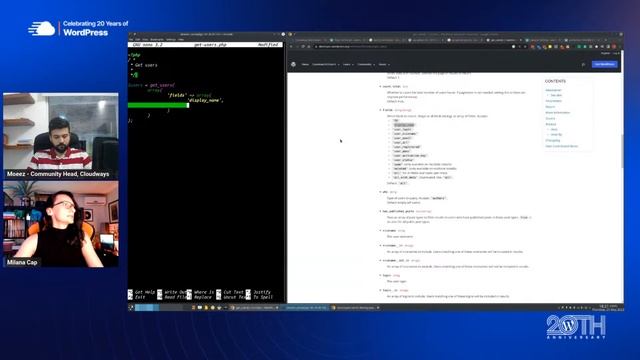The image size is (640, 360).
Task: Click the Log In link in the page header
Action: tap(616, 53)
